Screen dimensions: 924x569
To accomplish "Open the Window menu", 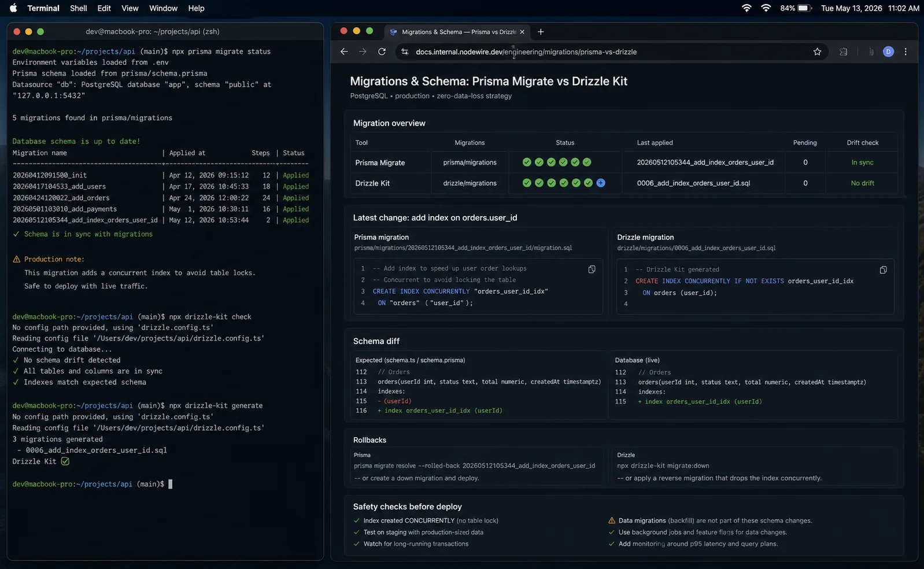I will [163, 8].
